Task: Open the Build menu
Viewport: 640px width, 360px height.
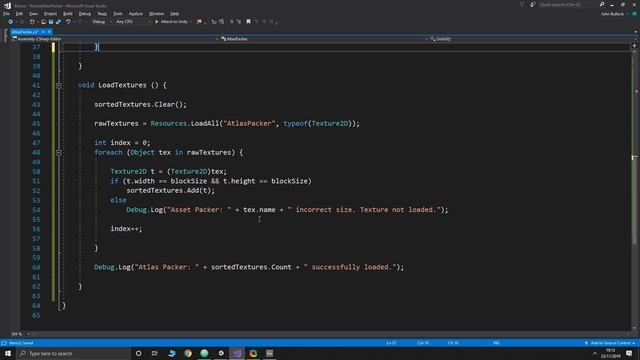Action: pyautogui.click(x=68, y=14)
